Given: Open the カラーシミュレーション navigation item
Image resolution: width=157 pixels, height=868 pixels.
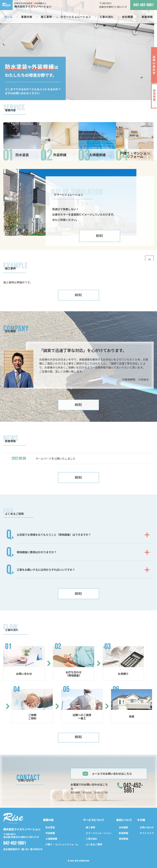Looking at the screenshot, I should pyautogui.click(x=76, y=17).
